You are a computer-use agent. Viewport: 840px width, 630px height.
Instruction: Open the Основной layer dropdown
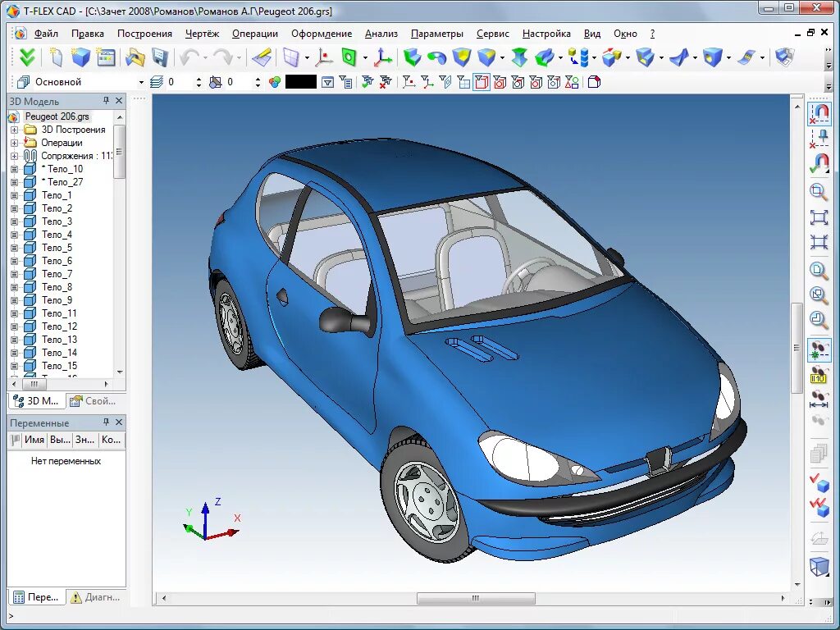point(141,83)
